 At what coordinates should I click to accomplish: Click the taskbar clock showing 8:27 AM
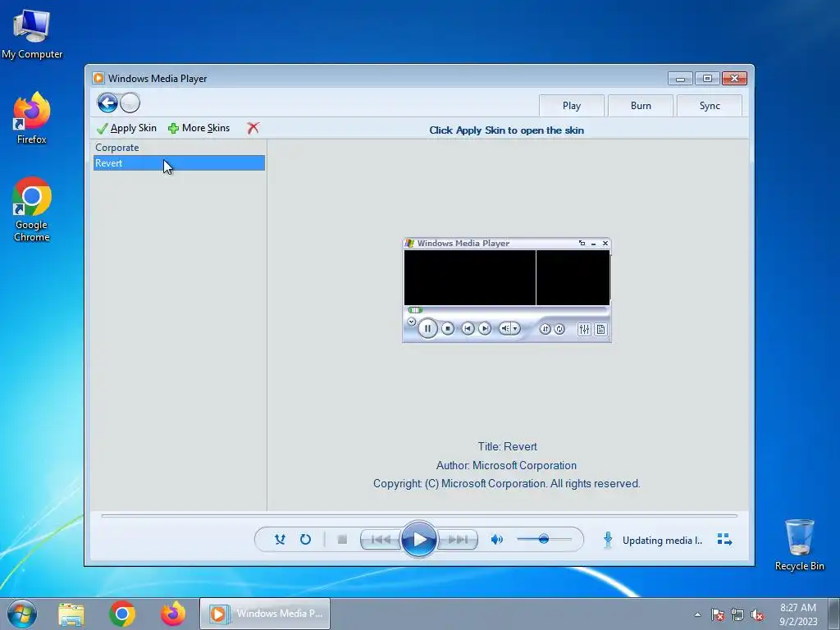pos(798,614)
